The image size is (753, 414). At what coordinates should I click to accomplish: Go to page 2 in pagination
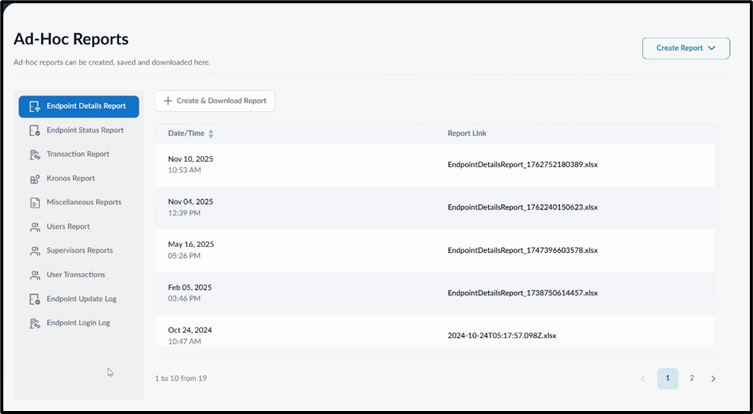(692, 378)
